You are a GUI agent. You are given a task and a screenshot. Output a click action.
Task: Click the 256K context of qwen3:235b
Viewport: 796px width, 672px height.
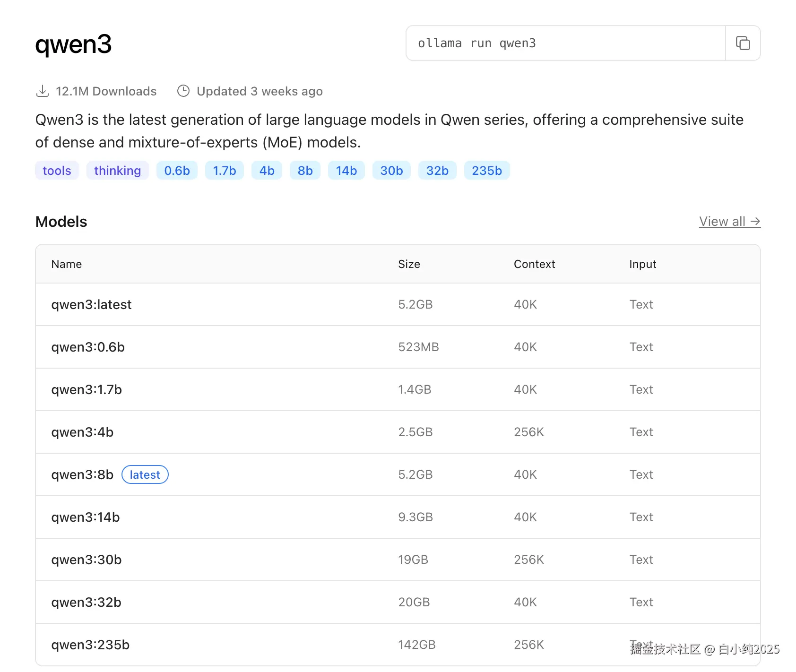[x=529, y=645]
